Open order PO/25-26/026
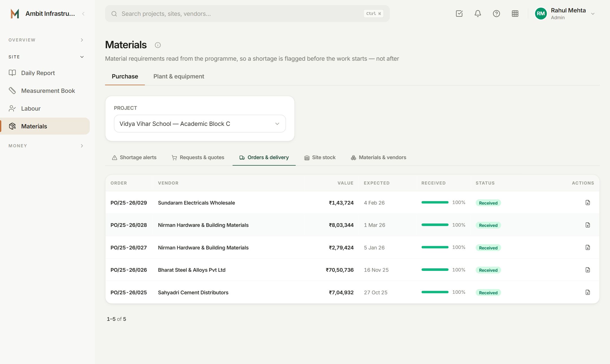The height and width of the screenshot is (364, 610). (x=128, y=270)
